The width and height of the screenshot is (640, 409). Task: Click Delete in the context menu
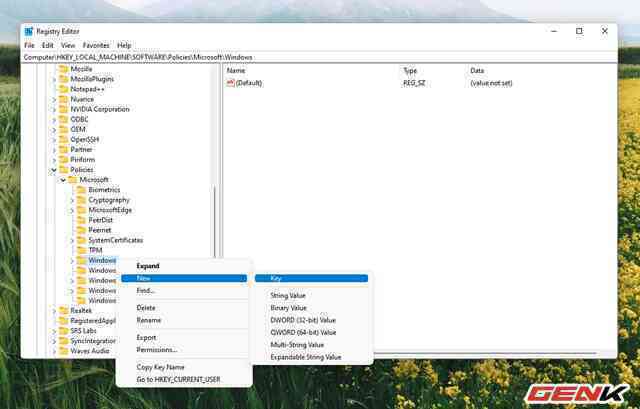tap(184, 308)
